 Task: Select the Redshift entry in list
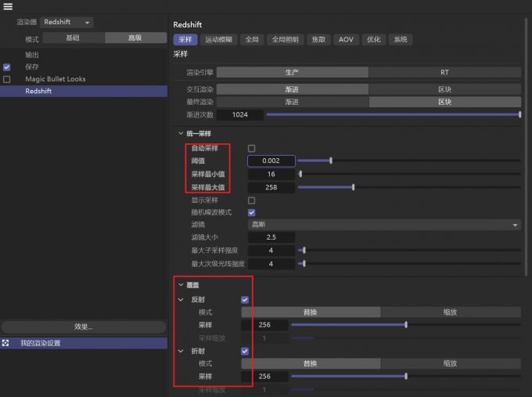(84, 91)
